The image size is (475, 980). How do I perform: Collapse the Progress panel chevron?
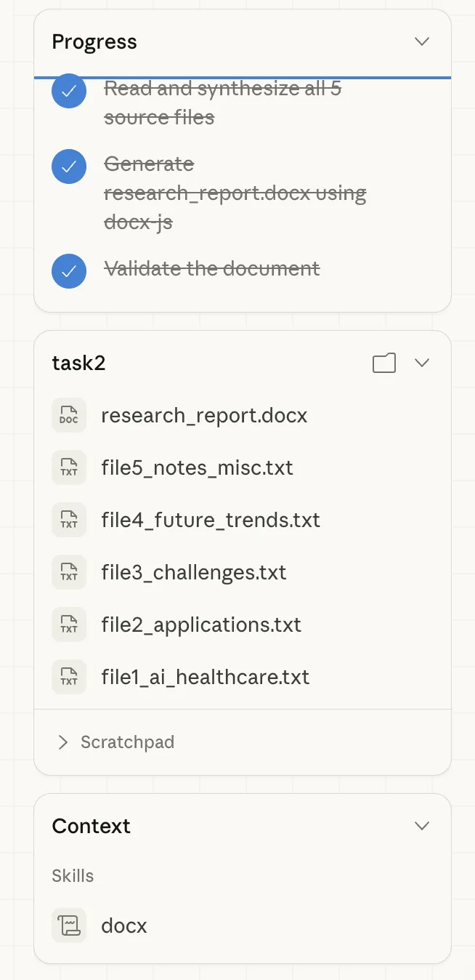[422, 41]
